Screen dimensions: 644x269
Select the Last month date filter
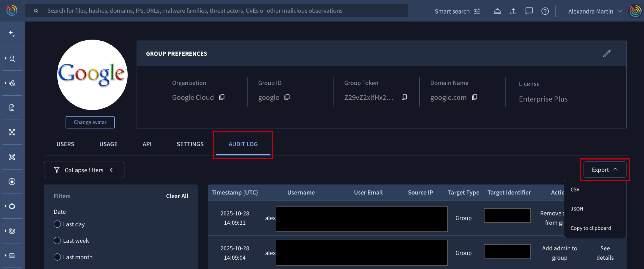(57, 257)
